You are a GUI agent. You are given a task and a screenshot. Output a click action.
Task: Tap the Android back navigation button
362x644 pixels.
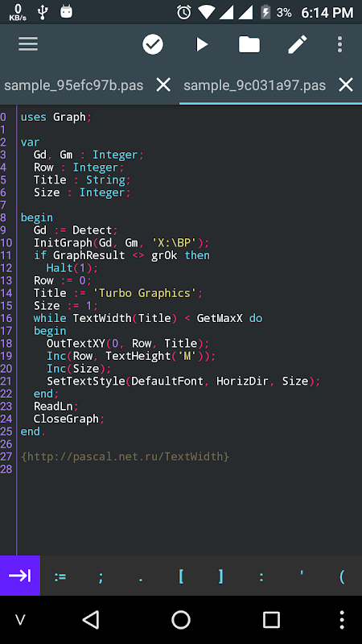pyautogui.click(x=91, y=620)
